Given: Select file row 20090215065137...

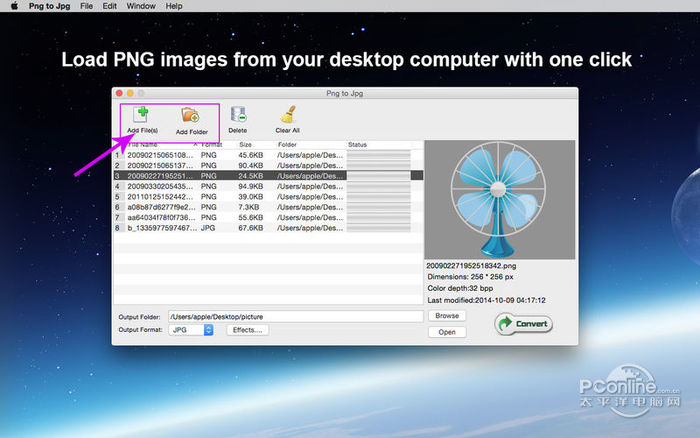Looking at the screenshot, I should coord(268,165).
